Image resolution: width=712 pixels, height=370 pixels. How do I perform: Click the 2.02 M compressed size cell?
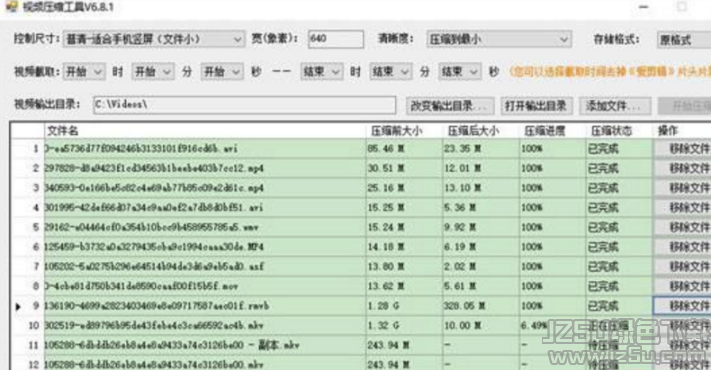click(x=481, y=266)
